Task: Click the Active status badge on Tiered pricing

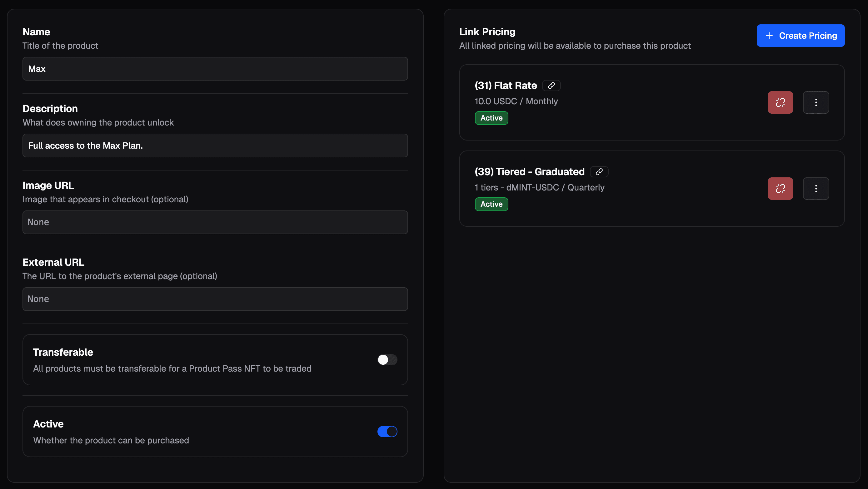Action: [491, 204]
